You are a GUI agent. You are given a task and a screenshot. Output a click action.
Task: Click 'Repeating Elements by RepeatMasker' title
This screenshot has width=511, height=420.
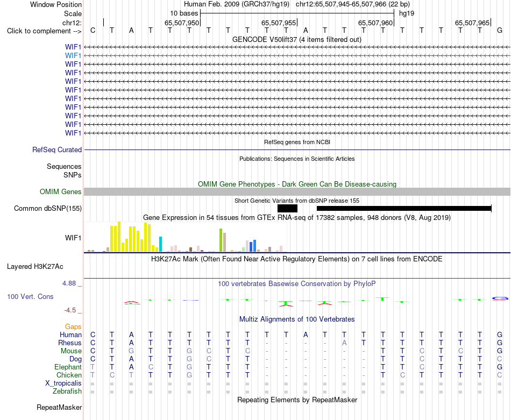297,400
